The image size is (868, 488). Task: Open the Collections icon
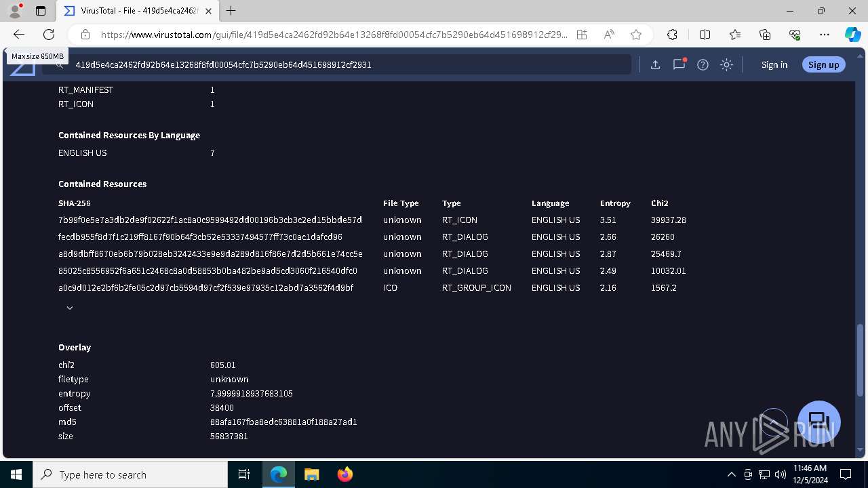click(765, 35)
